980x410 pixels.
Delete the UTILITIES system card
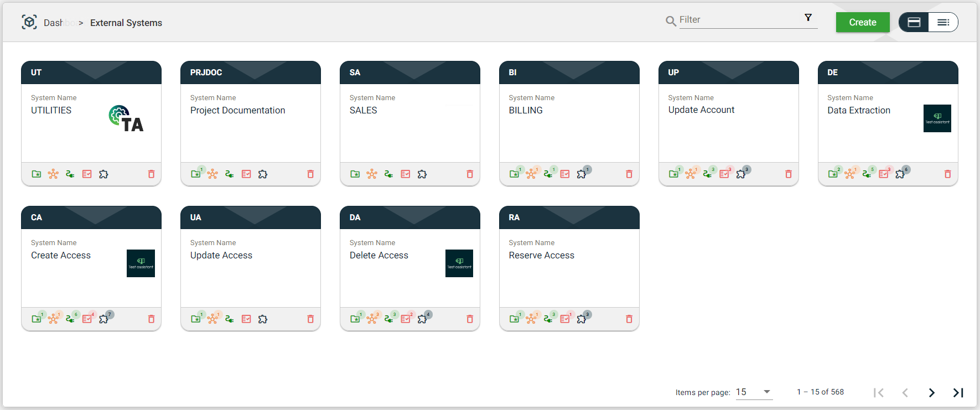151,174
